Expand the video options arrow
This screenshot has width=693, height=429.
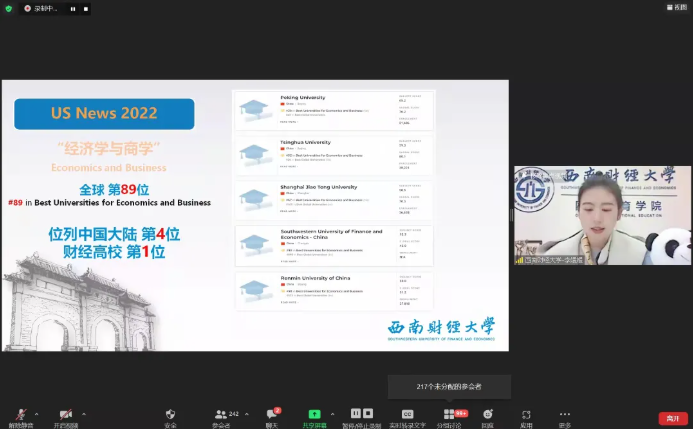pos(83,414)
